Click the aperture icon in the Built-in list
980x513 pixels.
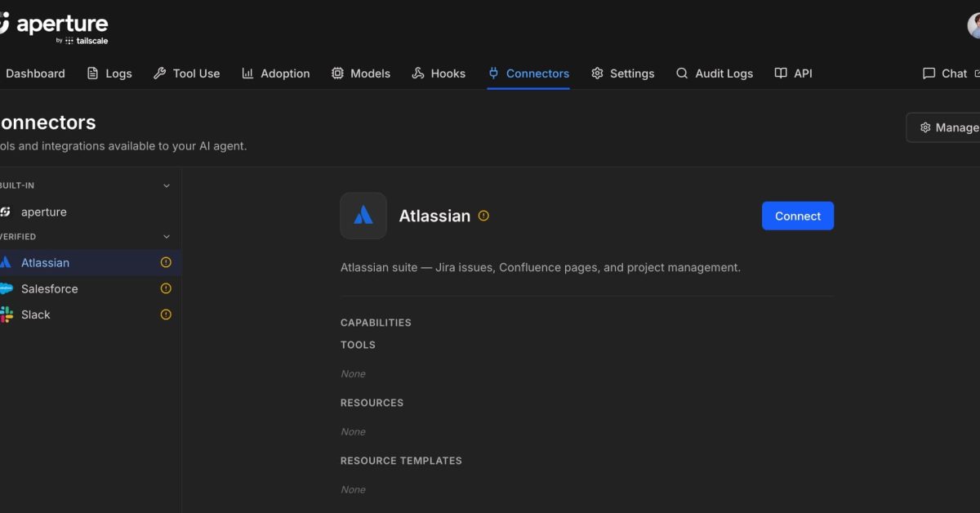click(x=6, y=212)
